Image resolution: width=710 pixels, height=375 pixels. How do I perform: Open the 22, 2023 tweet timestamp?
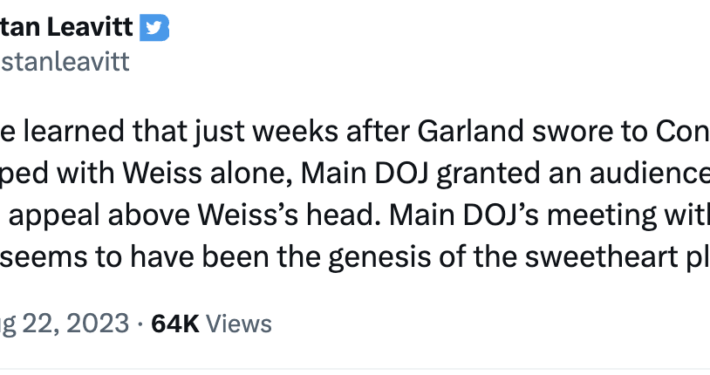[x=64, y=324]
